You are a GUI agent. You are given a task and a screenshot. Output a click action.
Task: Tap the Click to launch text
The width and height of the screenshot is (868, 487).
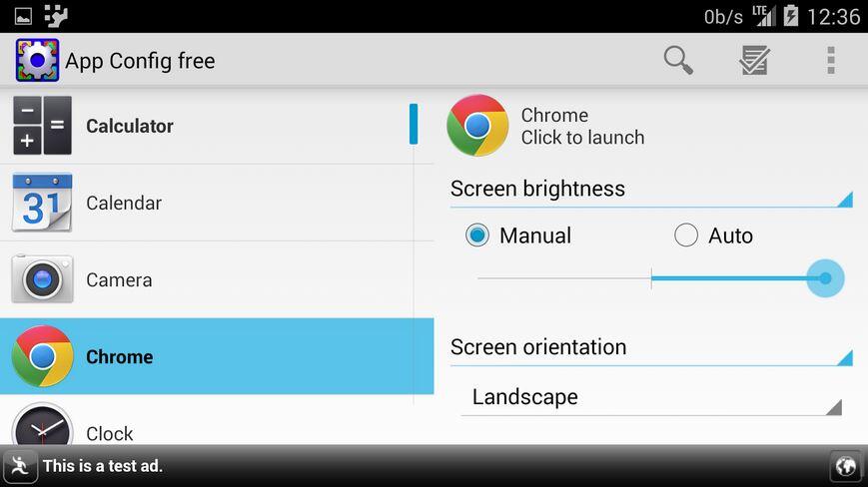(583, 137)
